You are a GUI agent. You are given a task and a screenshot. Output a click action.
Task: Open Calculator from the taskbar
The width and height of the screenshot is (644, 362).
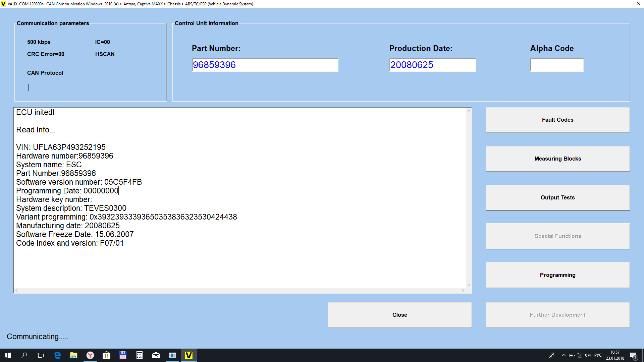point(140,355)
